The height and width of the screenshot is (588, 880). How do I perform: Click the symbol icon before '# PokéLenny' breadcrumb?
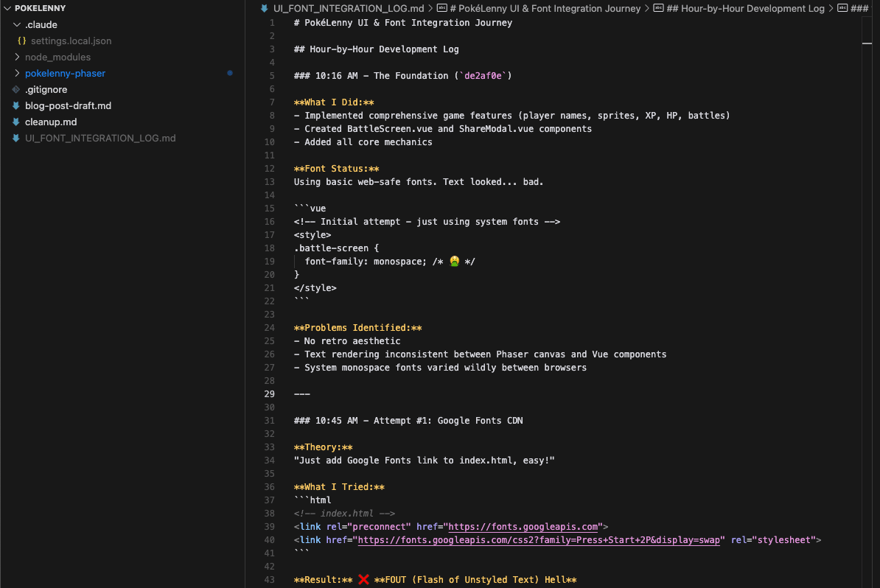(442, 8)
